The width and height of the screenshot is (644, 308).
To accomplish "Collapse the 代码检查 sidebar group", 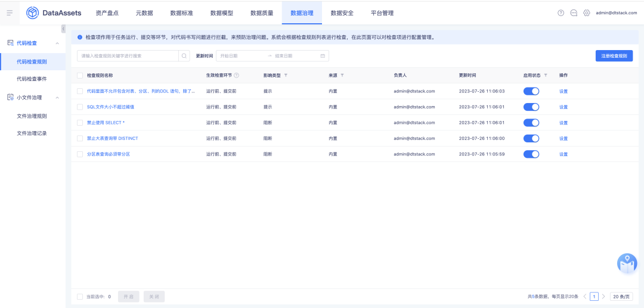I will pyautogui.click(x=57, y=43).
